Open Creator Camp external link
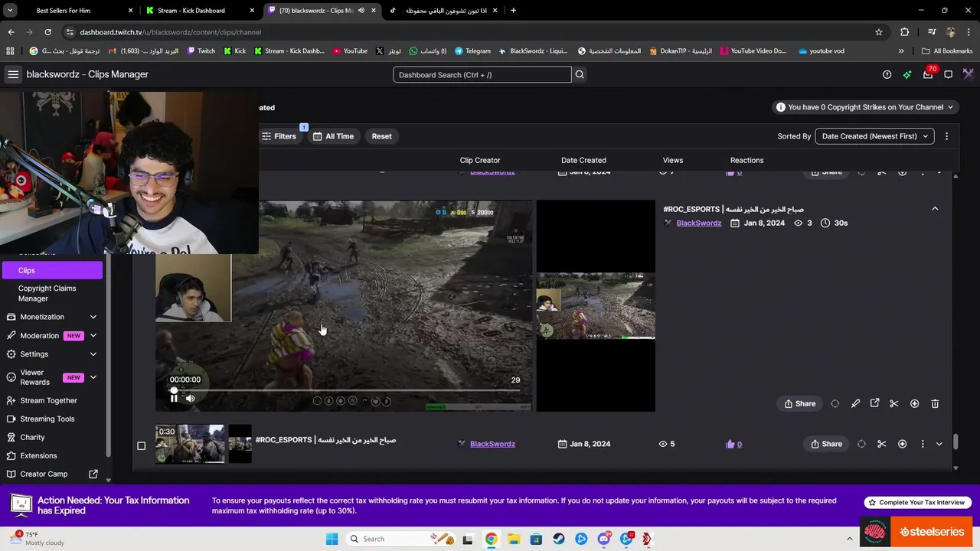The width and height of the screenshot is (980, 551). 52,474
